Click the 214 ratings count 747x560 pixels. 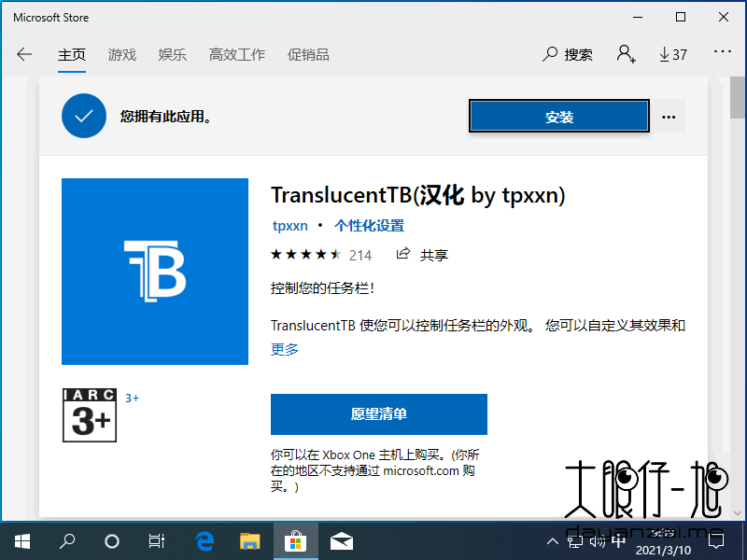pos(360,256)
